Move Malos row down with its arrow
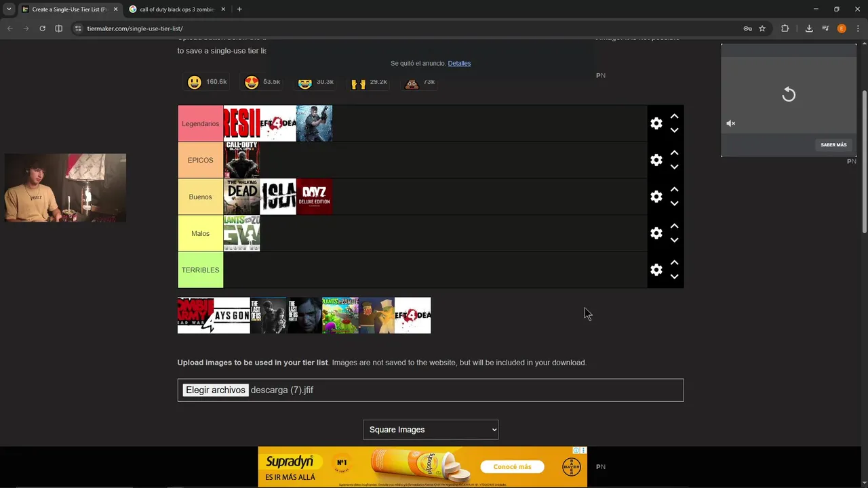This screenshot has width=868, height=488. (674, 240)
